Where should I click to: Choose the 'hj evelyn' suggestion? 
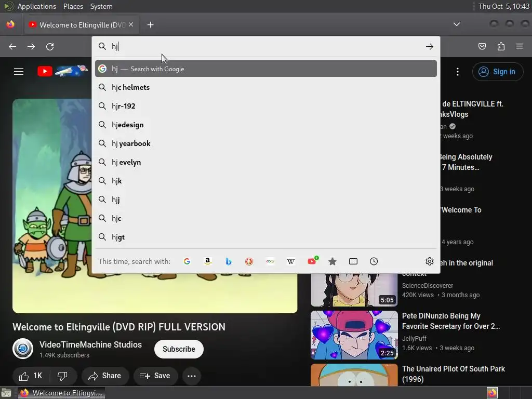click(x=265, y=162)
